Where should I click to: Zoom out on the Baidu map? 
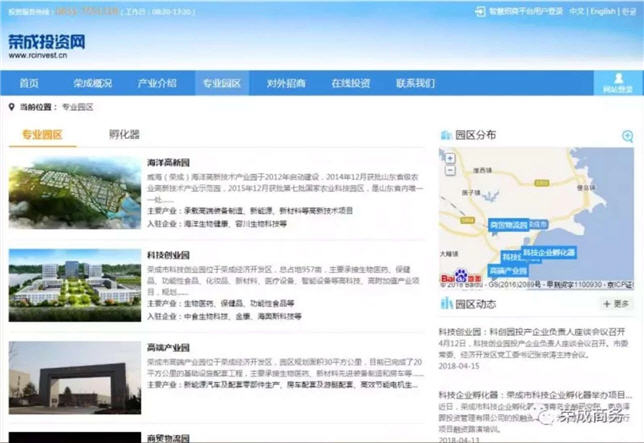[x=451, y=170]
